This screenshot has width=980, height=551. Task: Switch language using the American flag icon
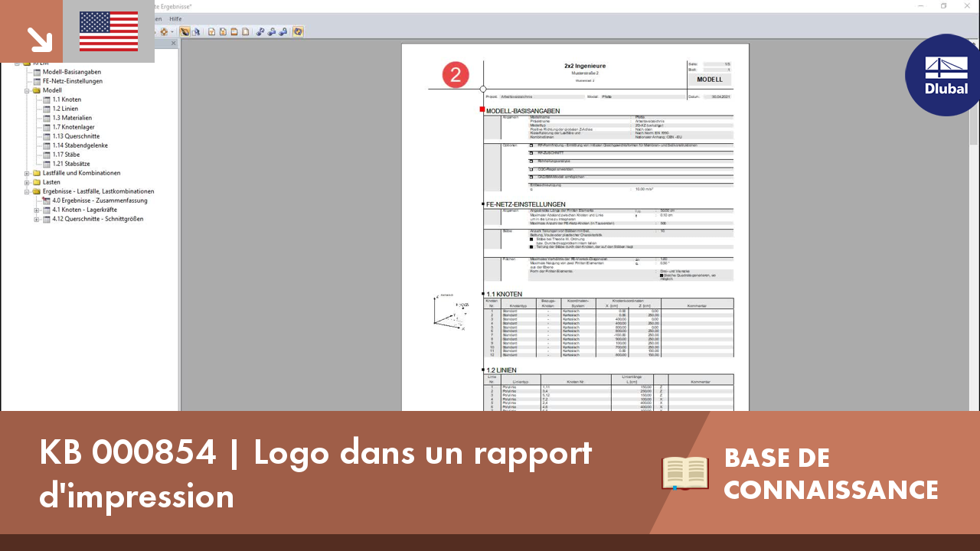click(108, 32)
